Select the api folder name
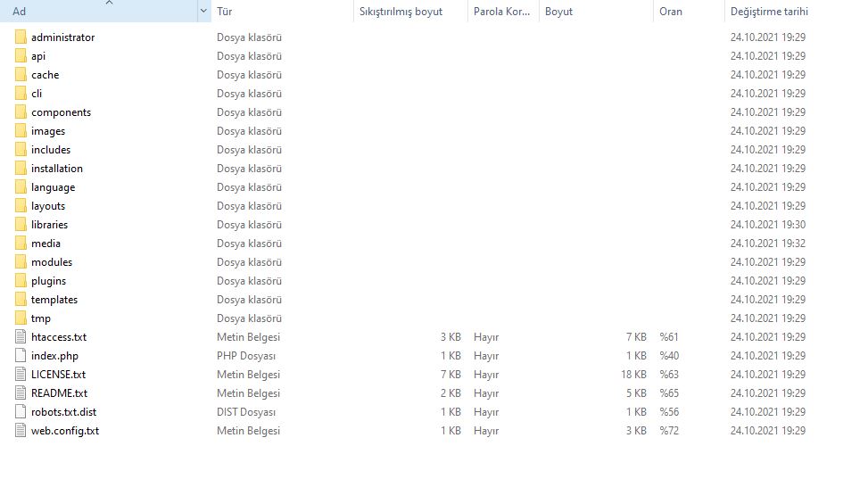This screenshot has width=843, height=504. click(x=38, y=56)
